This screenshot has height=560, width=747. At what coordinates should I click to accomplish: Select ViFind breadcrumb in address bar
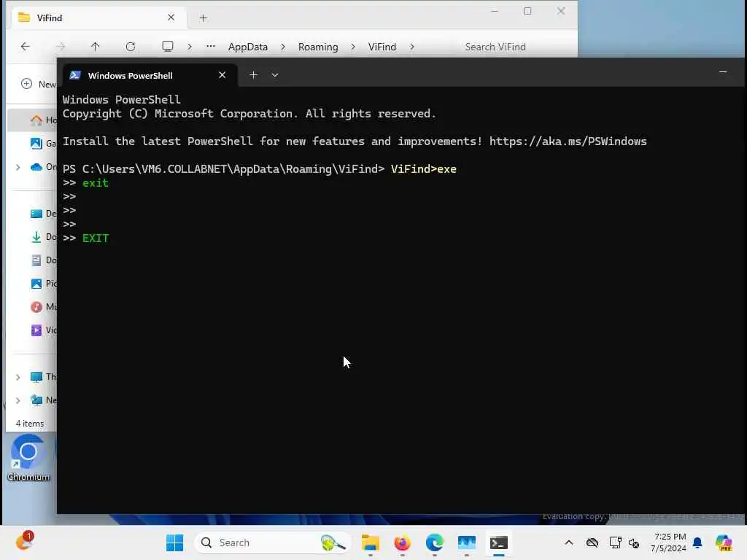click(382, 47)
